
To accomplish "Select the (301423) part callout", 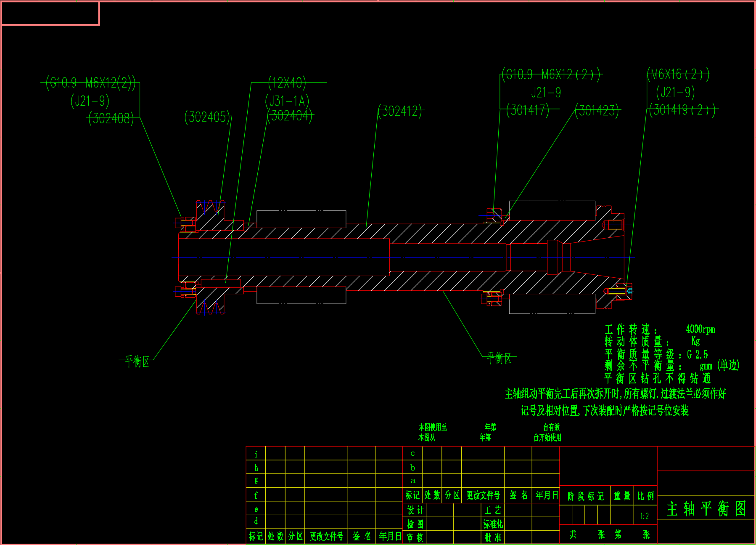I will (x=597, y=111).
